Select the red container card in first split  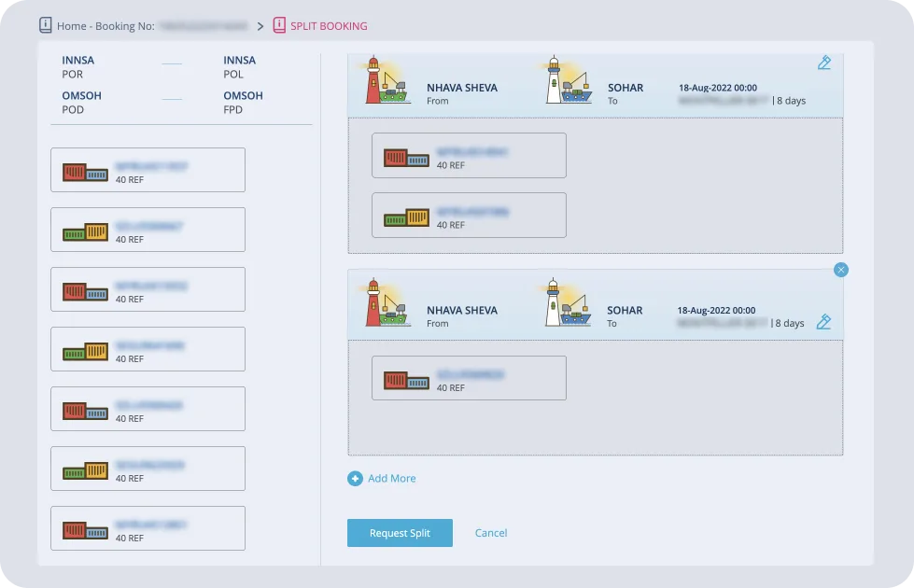(x=469, y=156)
